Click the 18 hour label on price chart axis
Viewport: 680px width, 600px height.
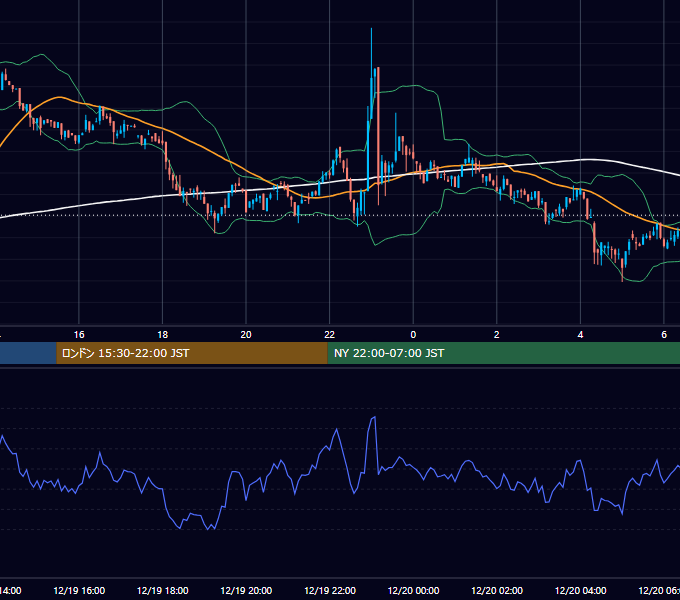tap(162, 334)
